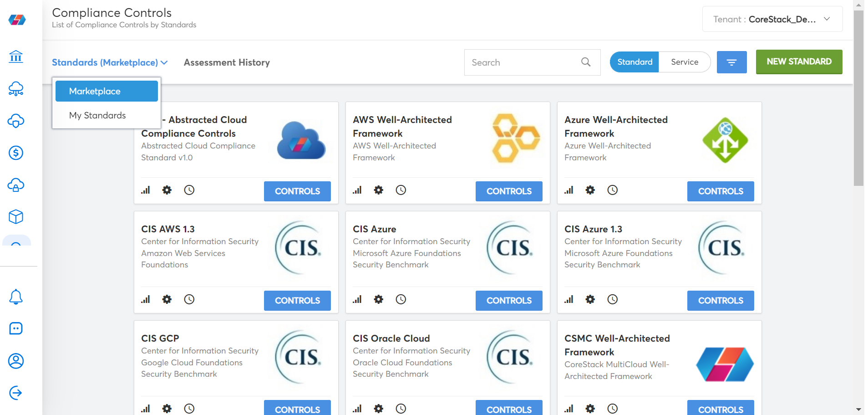Open bar chart icon on AWS Well-Architected card
Viewport: 868px width, 415px height.
tap(357, 190)
